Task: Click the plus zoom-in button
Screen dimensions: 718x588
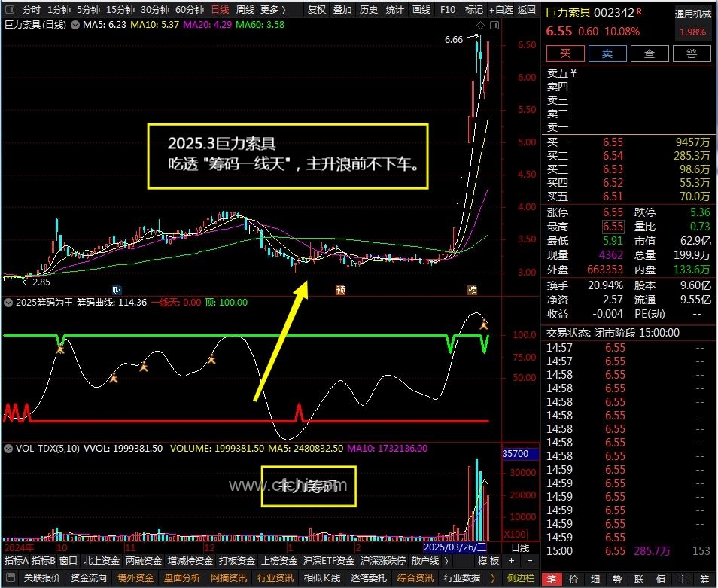Action: 511,561
